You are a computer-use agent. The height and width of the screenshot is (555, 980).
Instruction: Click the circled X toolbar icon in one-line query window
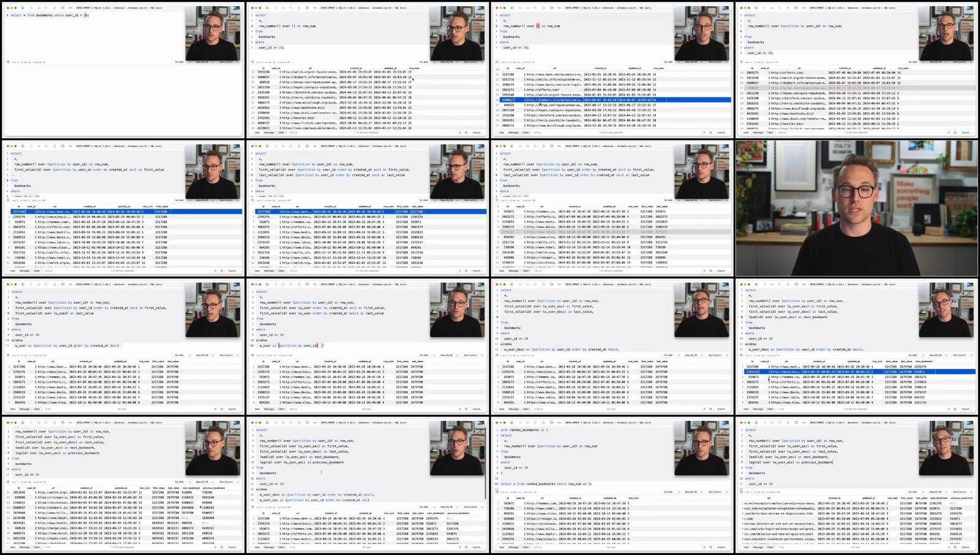[23, 8]
